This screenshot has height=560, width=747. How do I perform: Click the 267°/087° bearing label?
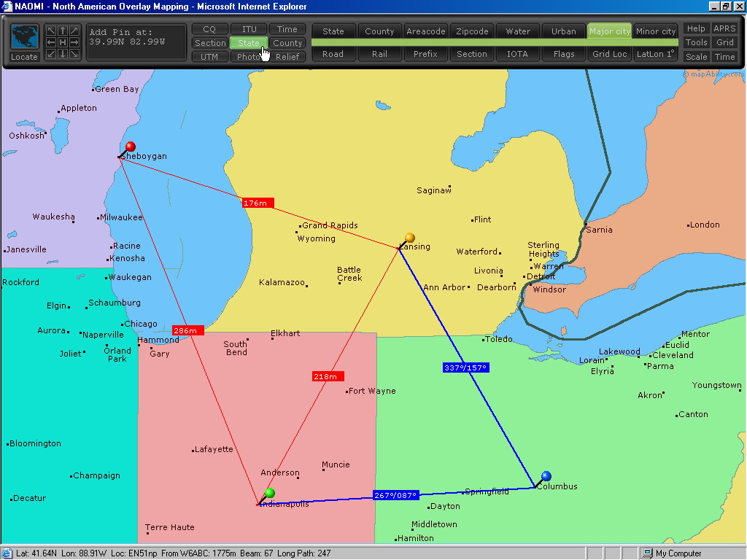[x=396, y=495]
